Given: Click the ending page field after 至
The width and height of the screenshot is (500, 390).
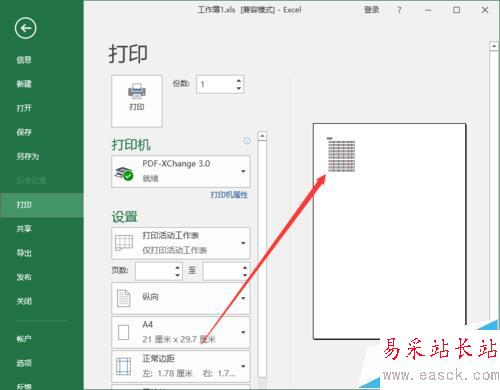Looking at the screenshot, I should pos(222,271).
